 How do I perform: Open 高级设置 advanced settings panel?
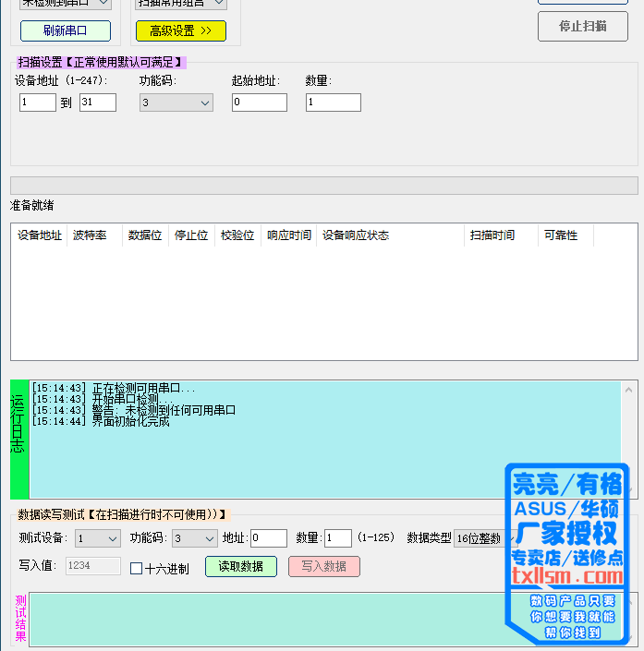click(180, 30)
